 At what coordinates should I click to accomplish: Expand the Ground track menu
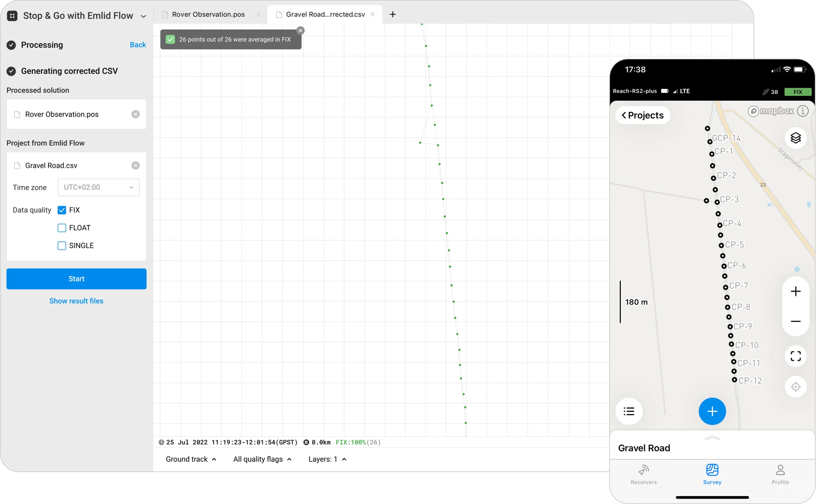[x=191, y=459]
